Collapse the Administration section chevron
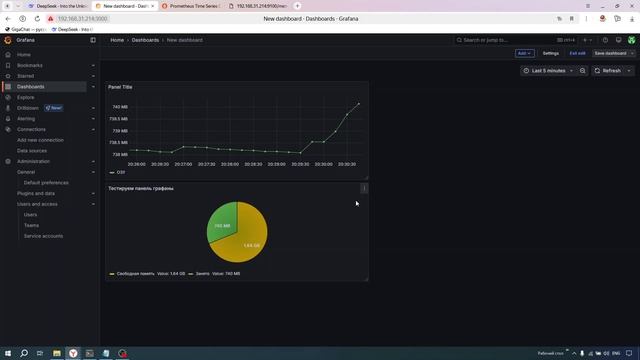Screen dimensions: 640x360 tap(93, 161)
